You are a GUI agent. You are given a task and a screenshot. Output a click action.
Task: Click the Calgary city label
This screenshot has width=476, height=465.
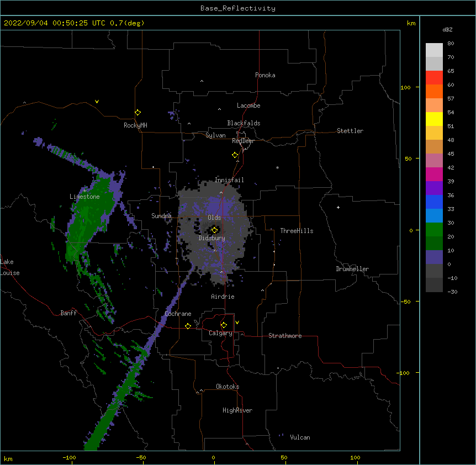click(x=220, y=333)
